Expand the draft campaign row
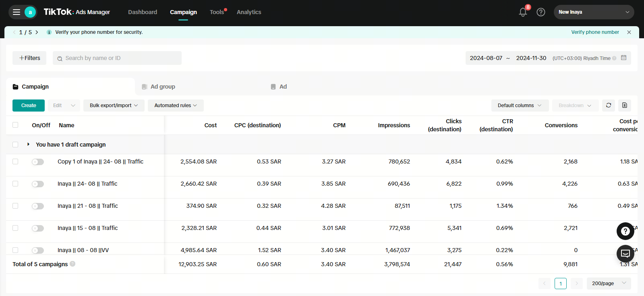This screenshot has height=296, width=644. [x=28, y=144]
